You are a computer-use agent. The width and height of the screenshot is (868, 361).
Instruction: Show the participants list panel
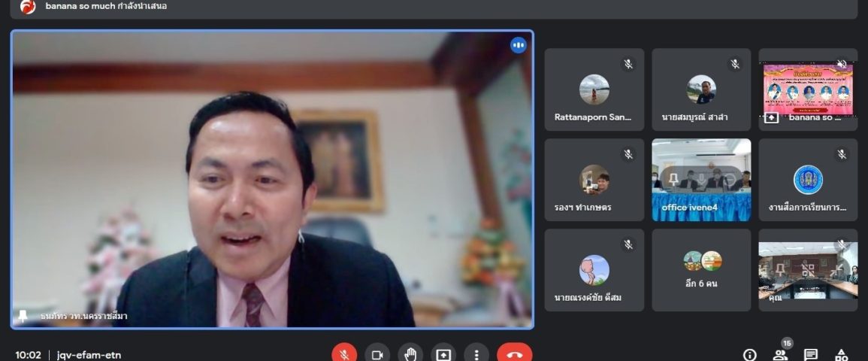coord(780,355)
